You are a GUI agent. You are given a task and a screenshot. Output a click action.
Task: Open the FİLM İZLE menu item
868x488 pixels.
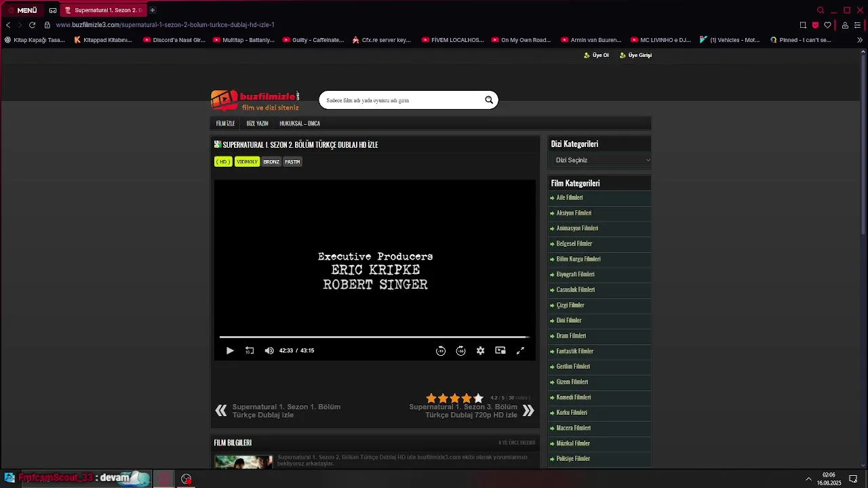[x=225, y=123]
